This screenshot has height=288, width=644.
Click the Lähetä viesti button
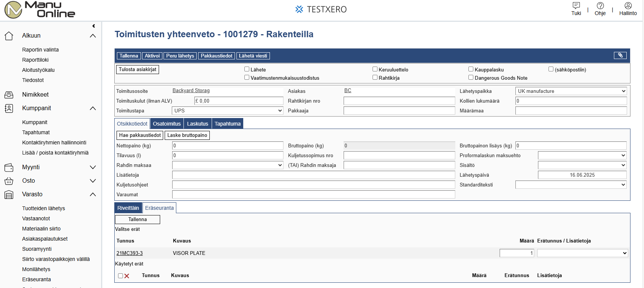pos(253,56)
